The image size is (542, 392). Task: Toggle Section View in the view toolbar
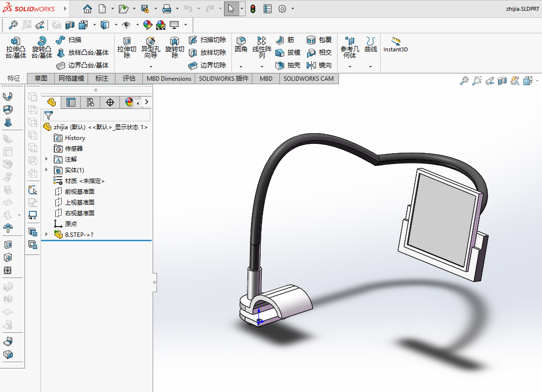[x=70, y=25]
